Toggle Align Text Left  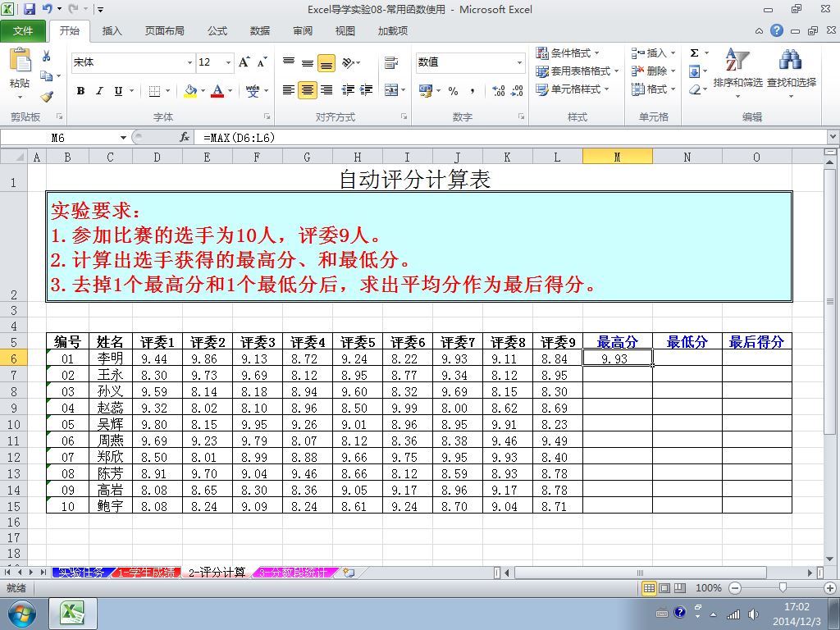[289, 90]
